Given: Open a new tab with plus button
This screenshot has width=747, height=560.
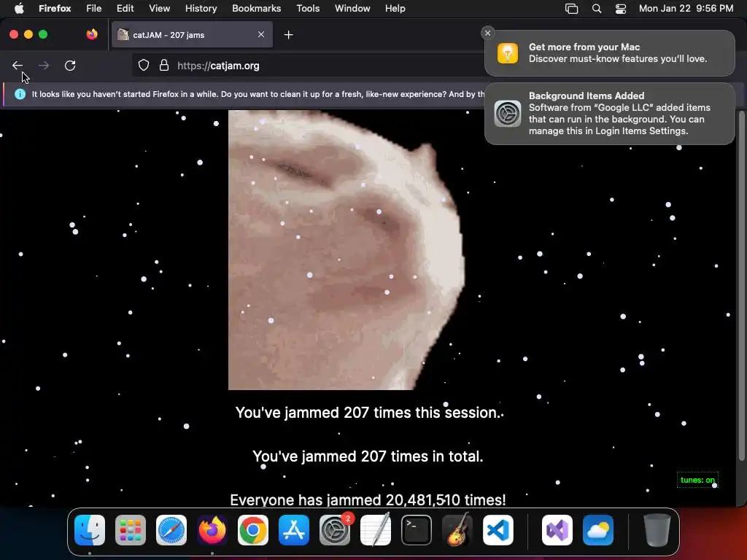Looking at the screenshot, I should click(x=288, y=35).
